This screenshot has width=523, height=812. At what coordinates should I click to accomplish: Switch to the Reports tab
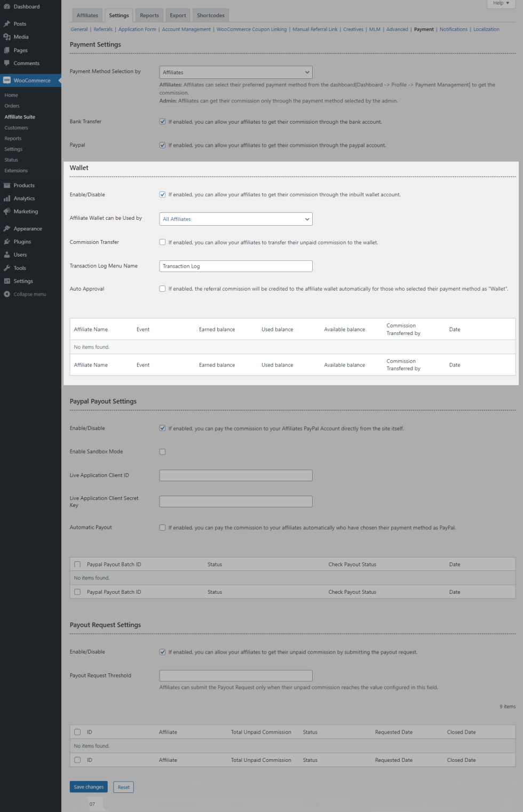(x=149, y=15)
